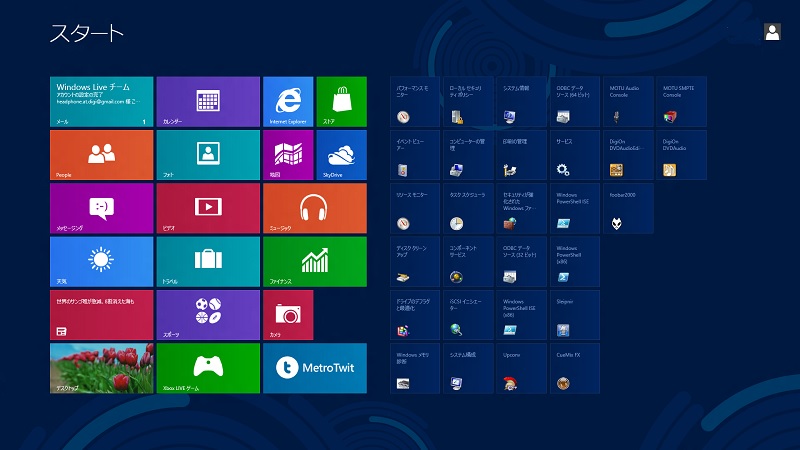Launch DigiOn DVDAudioEdi… tile
The image size is (800, 450).
click(628, 155)
